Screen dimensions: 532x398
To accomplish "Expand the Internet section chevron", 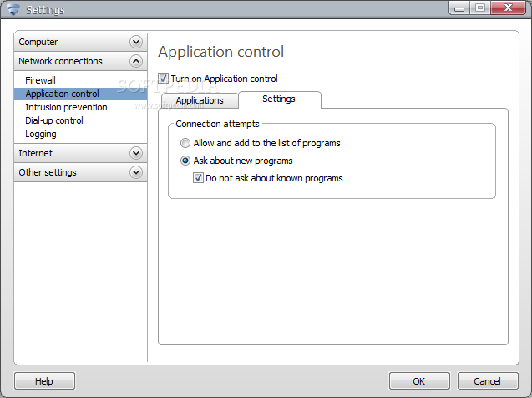I will pyautogui.click(x=136, y=153).
